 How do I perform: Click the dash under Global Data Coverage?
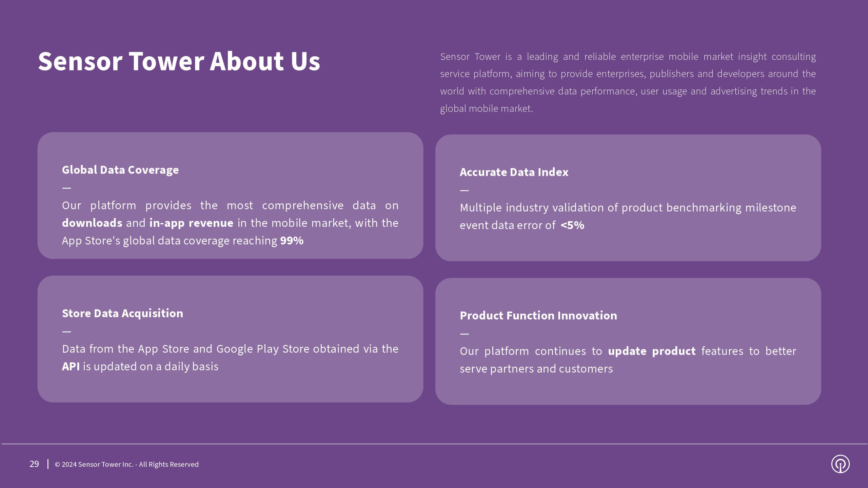[67, 188]
